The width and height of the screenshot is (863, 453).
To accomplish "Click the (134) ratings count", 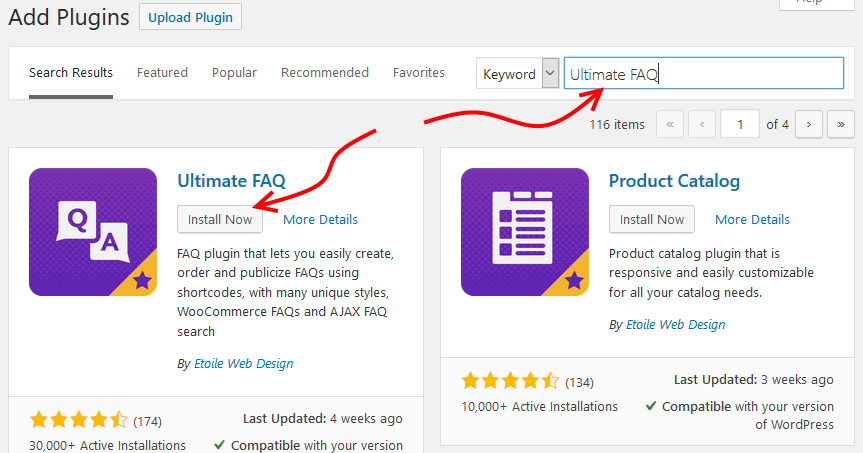I will tap(580, 382).
